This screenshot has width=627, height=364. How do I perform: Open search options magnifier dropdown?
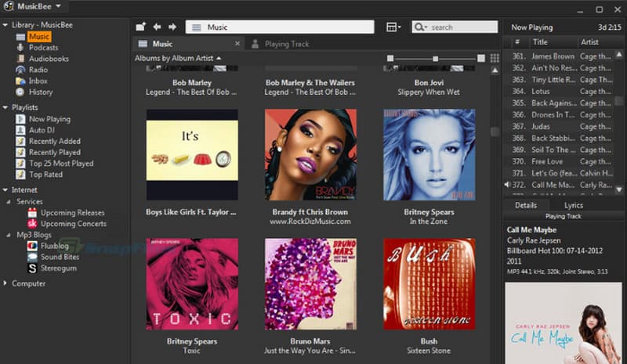421,27
